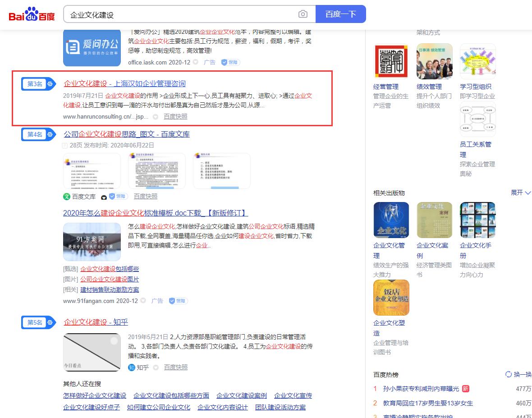Open camera image search icon
The height and width of the screenshot is (418, 532).
click(303, 14)
